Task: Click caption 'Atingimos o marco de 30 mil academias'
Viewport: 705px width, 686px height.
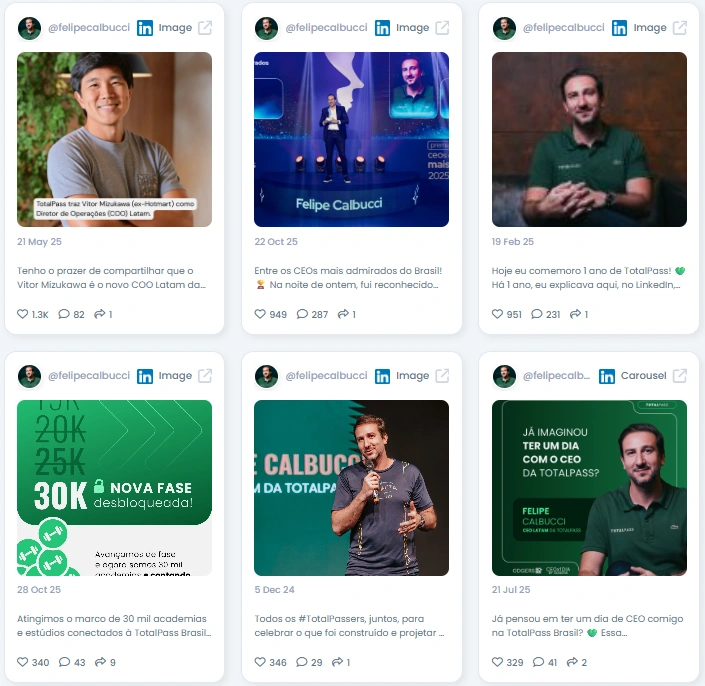Action: (112, 619)
